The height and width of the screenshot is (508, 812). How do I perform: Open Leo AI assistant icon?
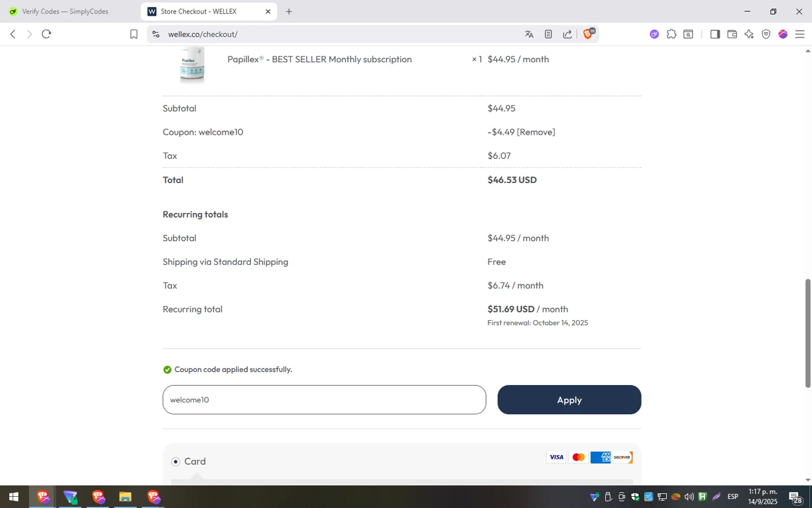[749, 34]
